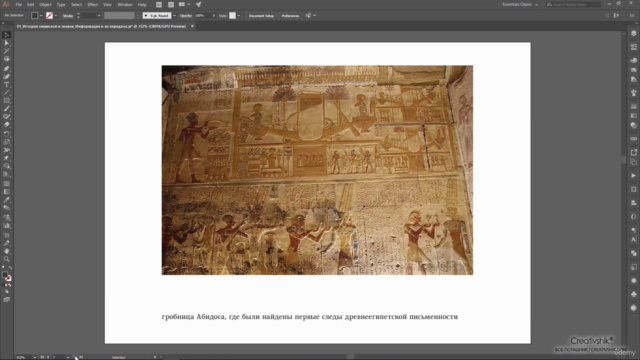The image size is (640, 360).
Task: Select the Line Segment tool
Action: pos(7,93)
